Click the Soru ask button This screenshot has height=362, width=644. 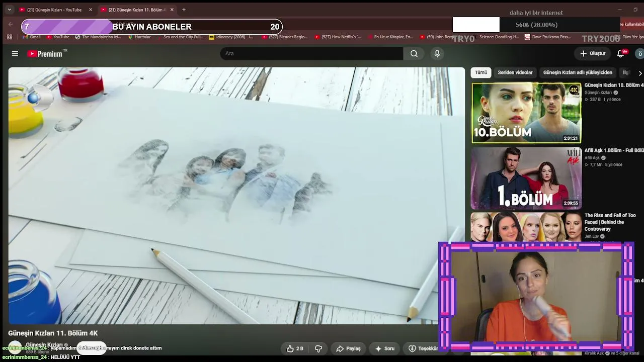(385, 348)
